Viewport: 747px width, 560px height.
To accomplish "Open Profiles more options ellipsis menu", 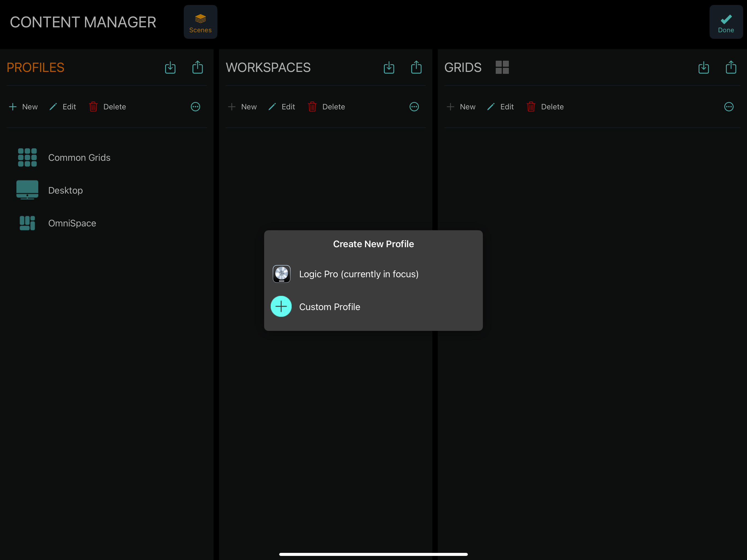I will coord(195,107).
